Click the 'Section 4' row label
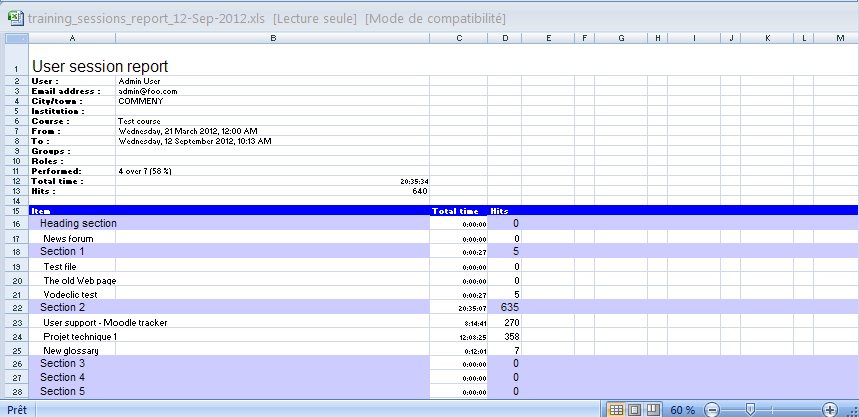 click(62, 377)
